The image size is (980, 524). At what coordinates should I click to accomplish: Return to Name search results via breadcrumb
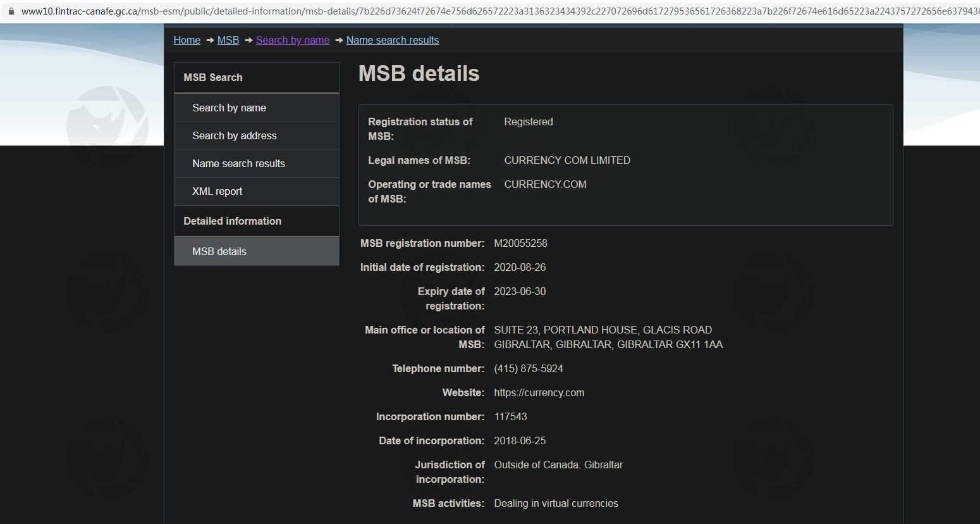(392, 41)
